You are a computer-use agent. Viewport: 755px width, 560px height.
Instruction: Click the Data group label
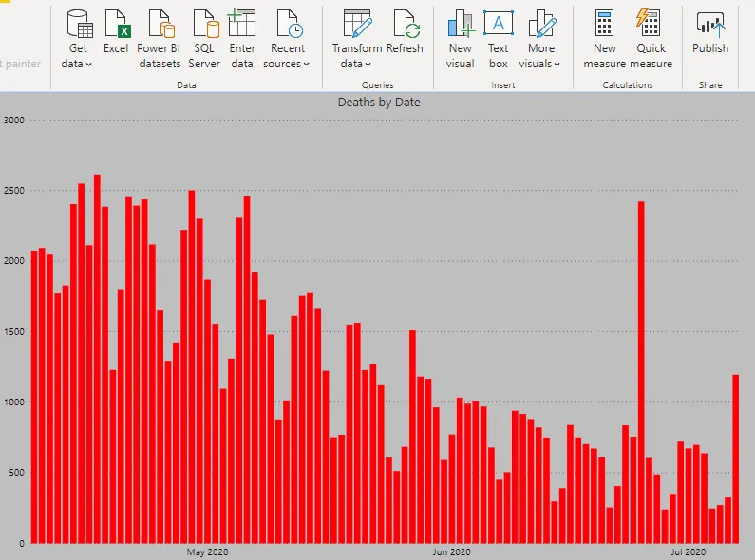[186, 85]
